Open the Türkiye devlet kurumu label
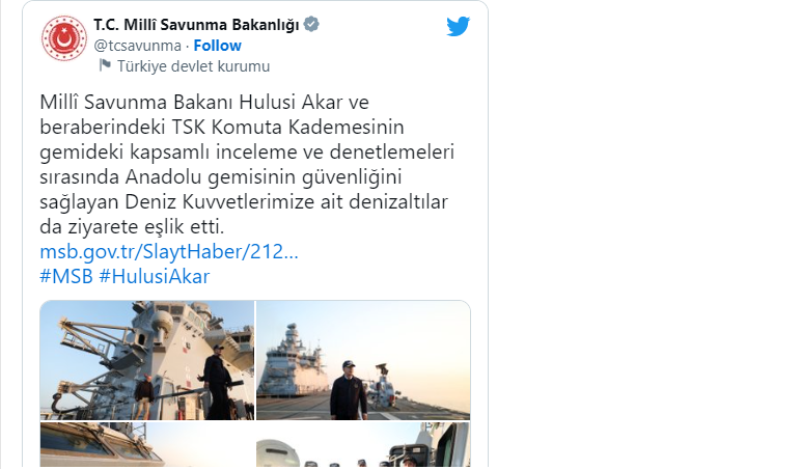Screen dimensions: 800x469 193,66
